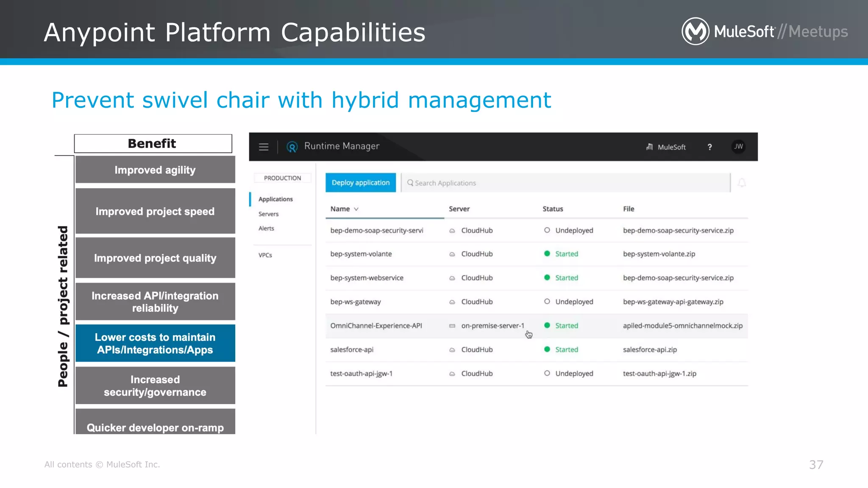Click salesforce-api.zip file cell
The width and height of the screenshot is (868, 488).
(x=650, y=349)
